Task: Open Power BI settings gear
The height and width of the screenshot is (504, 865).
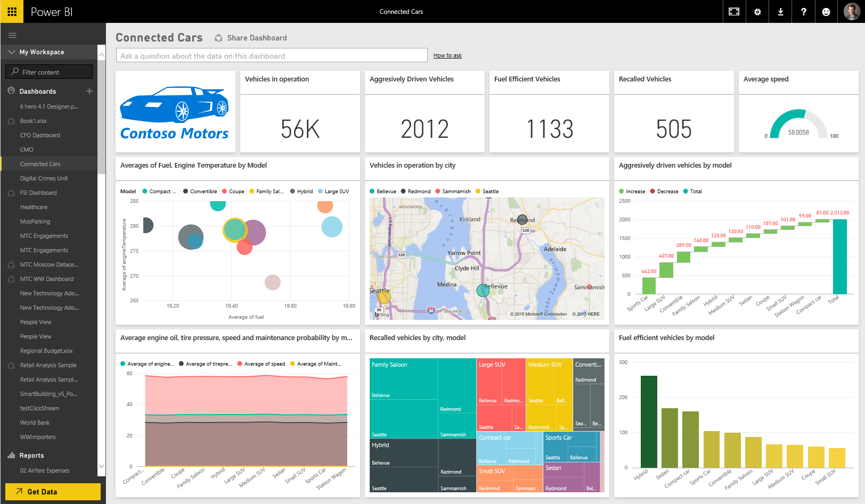Action: (x=757, y=11)
